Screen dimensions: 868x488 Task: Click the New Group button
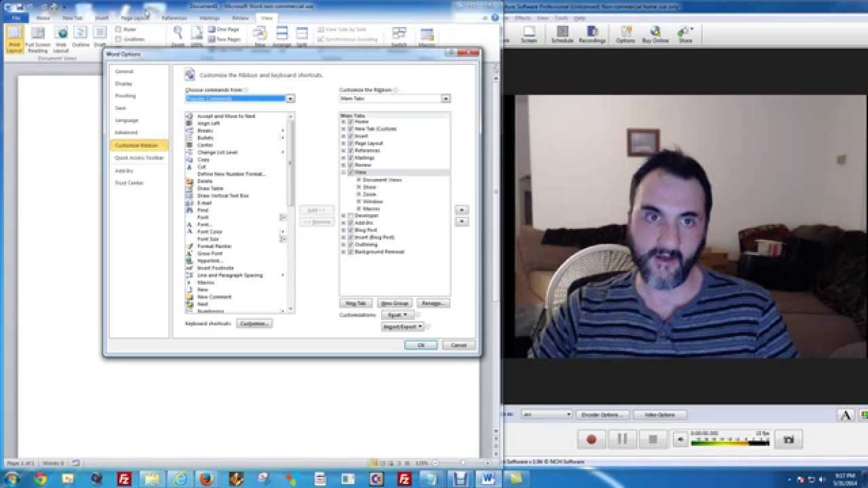tap(395, 304)
